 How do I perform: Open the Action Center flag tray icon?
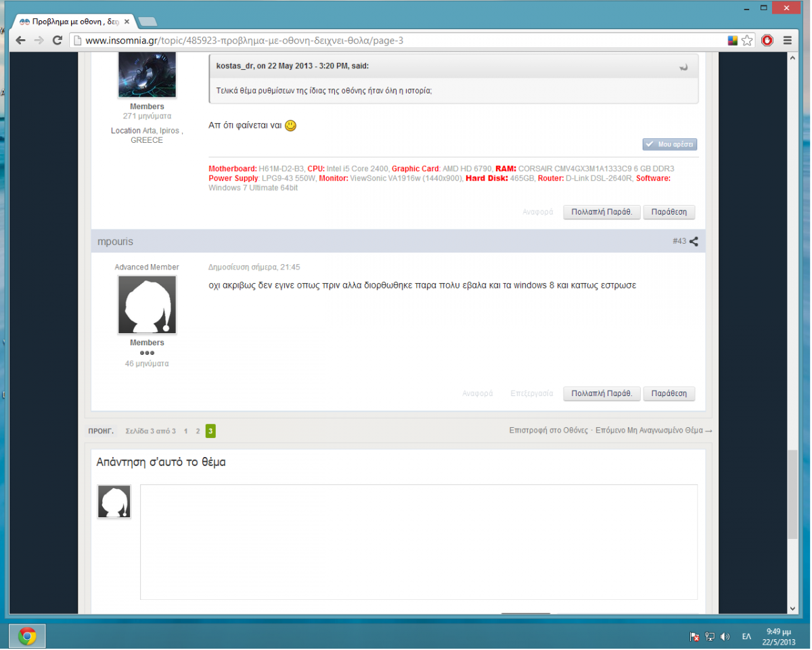point(694,636)
